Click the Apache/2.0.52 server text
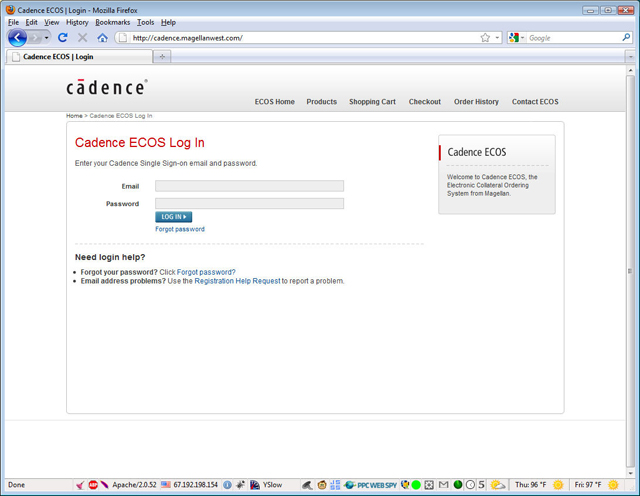This screenshot has height=496, width=640. click(x=134, y=485)
